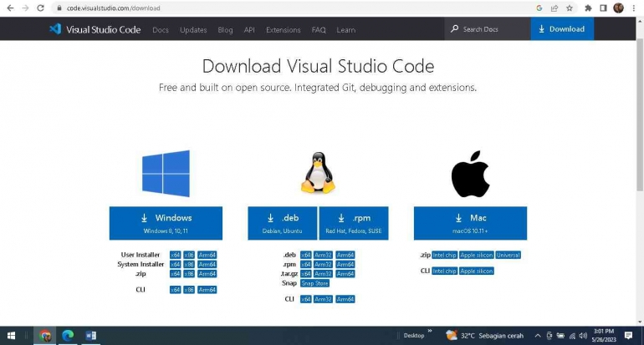Select System Installer Arm64 link
This screenshot has width=644, height=345.
pos(207,265)
